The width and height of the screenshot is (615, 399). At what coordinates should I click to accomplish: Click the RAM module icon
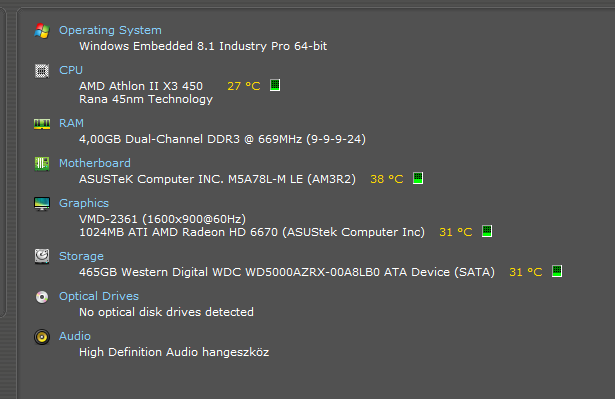click(42, 124)
